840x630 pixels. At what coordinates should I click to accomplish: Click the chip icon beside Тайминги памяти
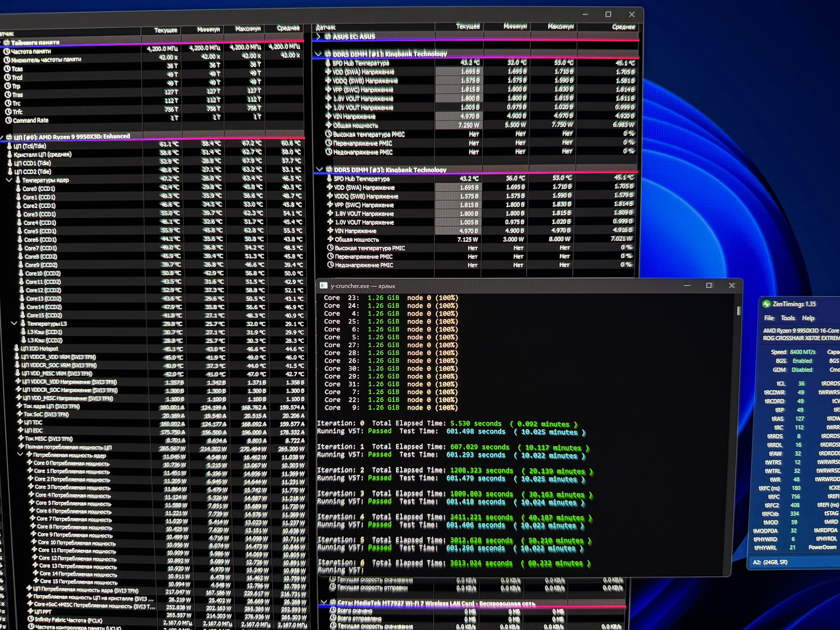(x=6, y=42)
